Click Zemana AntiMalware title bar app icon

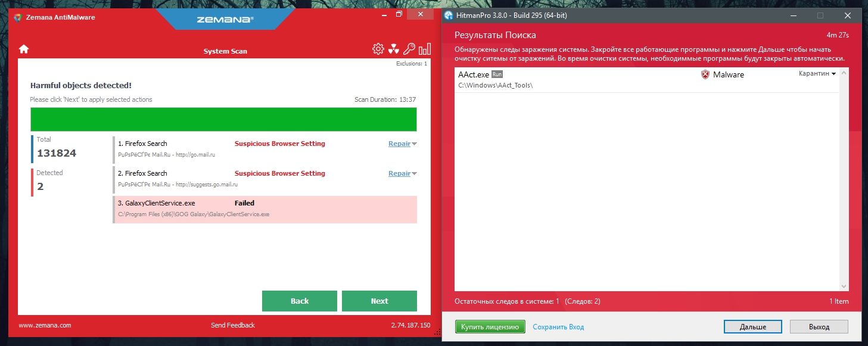[18, 17]
